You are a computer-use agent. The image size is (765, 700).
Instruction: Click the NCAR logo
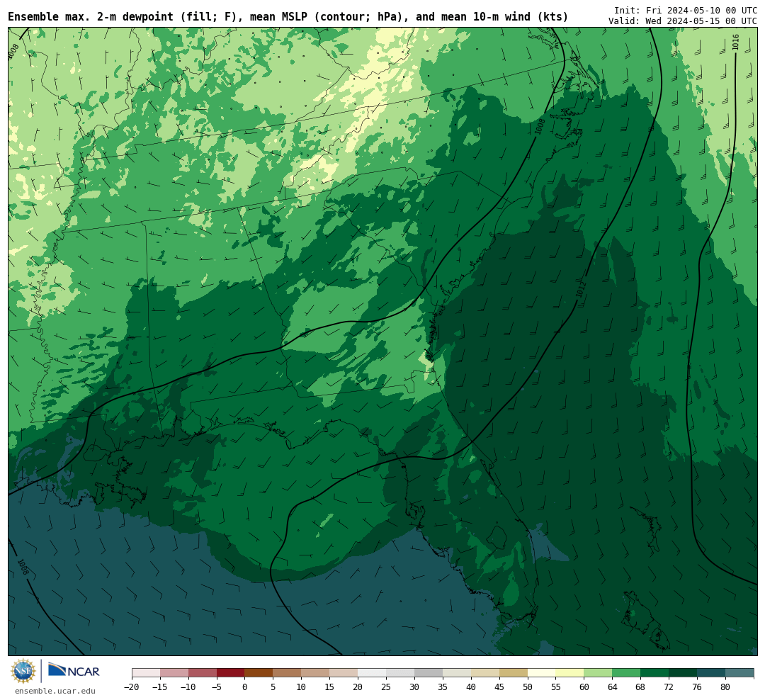click(74, 670)
